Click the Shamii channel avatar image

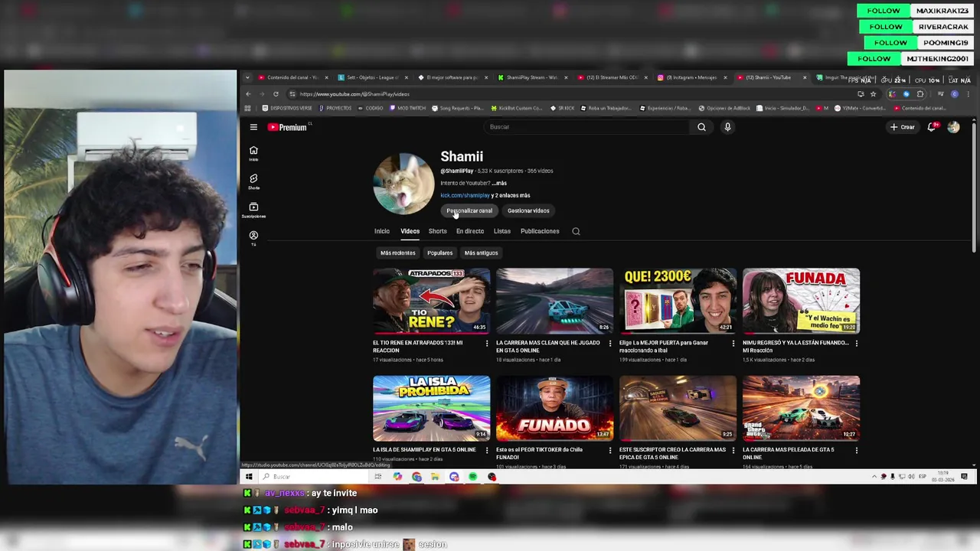pyautogui.click(x=403, y=184)
